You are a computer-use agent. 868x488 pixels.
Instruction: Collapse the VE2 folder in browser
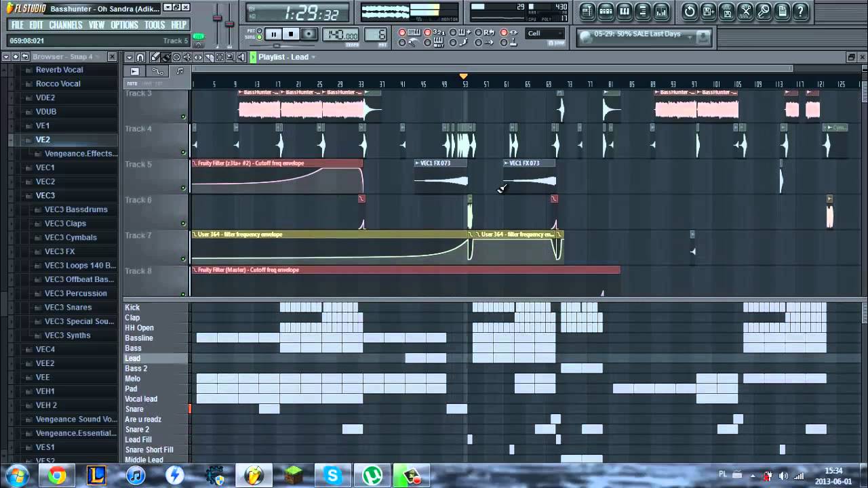[x=43, y=140]
